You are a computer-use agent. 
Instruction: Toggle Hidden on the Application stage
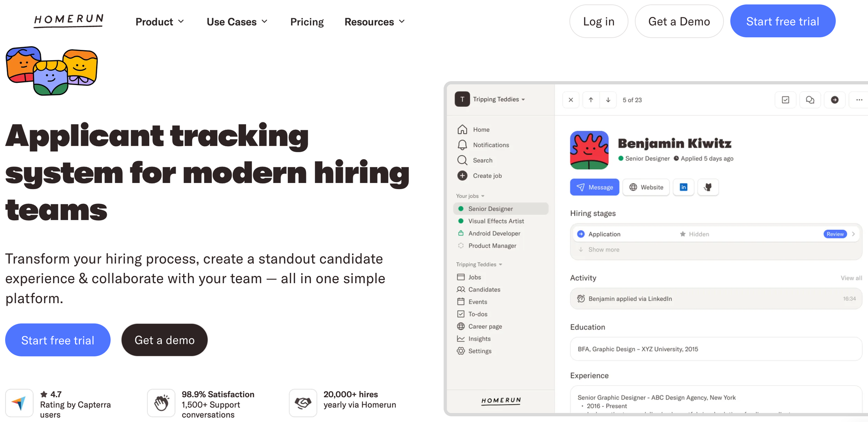point(694,234)
